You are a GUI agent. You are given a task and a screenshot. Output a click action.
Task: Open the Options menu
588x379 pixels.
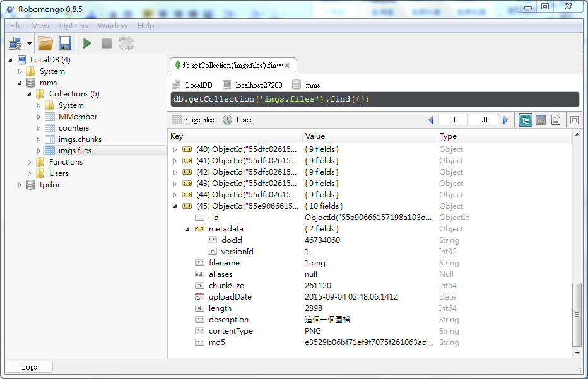[73, 26]
